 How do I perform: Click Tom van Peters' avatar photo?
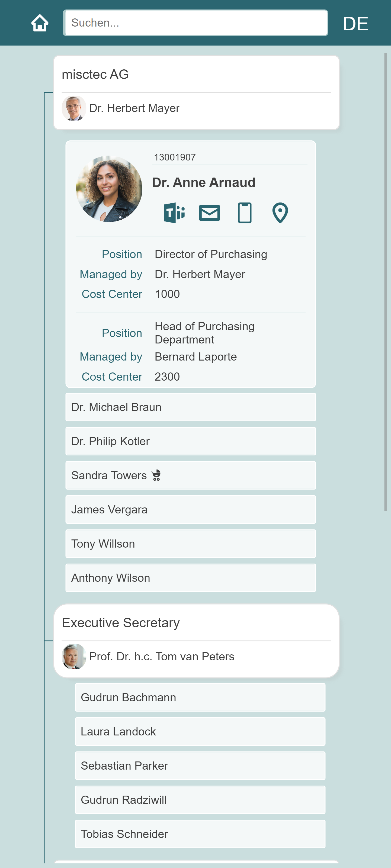74,656
